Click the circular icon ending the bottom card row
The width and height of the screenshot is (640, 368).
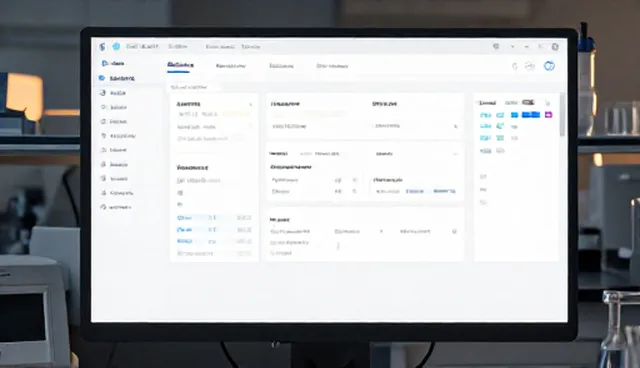[454, 231]
